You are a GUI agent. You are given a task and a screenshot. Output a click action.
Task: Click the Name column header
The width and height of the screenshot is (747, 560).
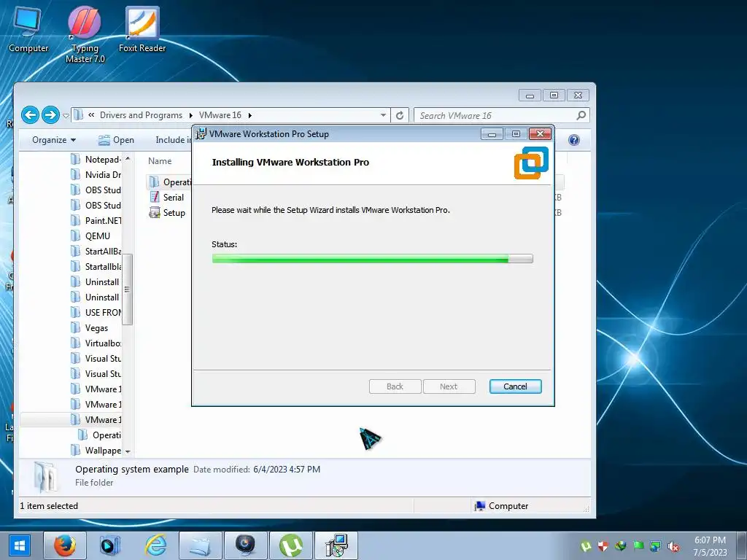[160, 161]
